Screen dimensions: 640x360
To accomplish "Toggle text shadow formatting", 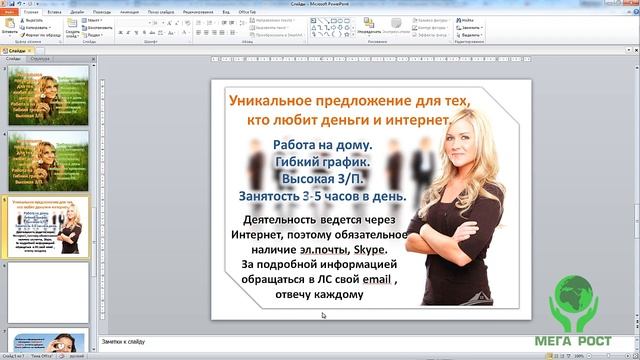I will coord(144,33).
